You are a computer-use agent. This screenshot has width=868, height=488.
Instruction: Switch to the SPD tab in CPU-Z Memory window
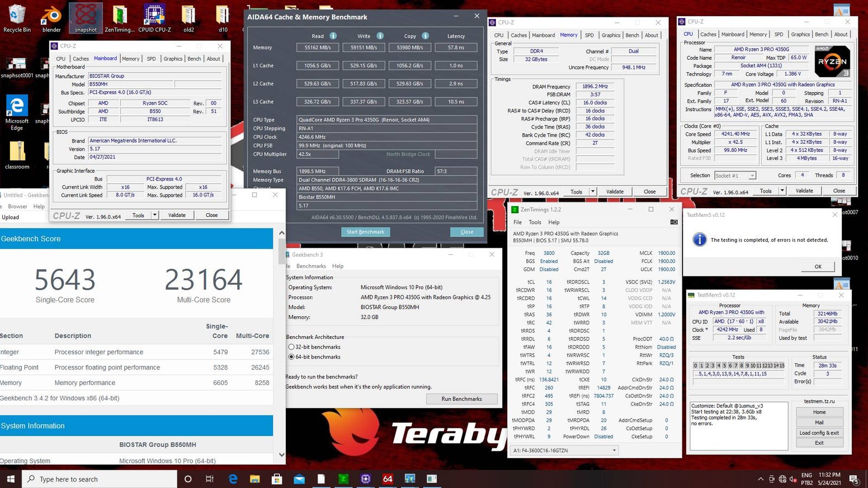click(589, 35)
